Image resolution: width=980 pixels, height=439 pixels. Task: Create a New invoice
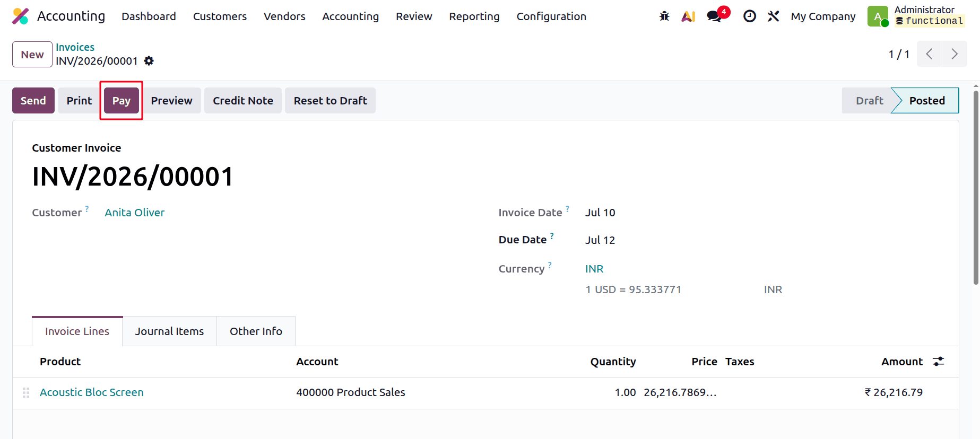(x=32, y=55)
